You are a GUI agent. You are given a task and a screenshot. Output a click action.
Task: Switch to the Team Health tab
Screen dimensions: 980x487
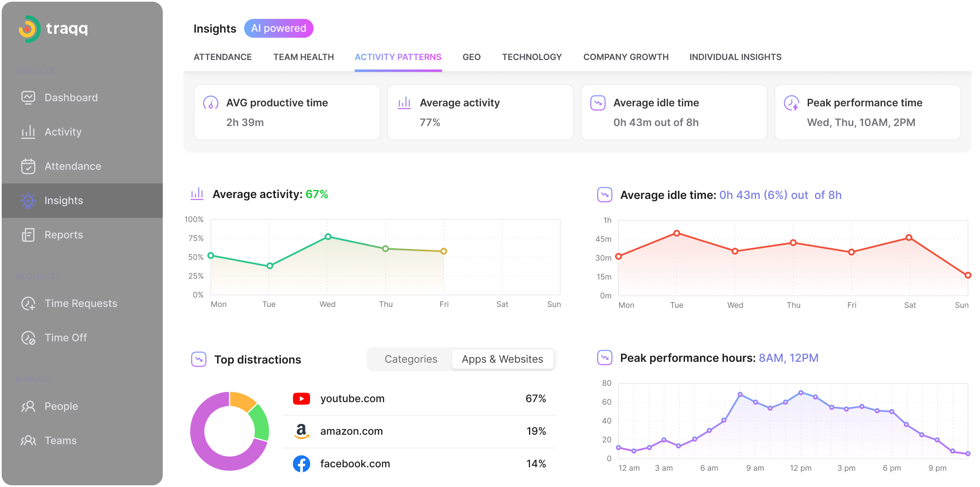tap(304, 57)
